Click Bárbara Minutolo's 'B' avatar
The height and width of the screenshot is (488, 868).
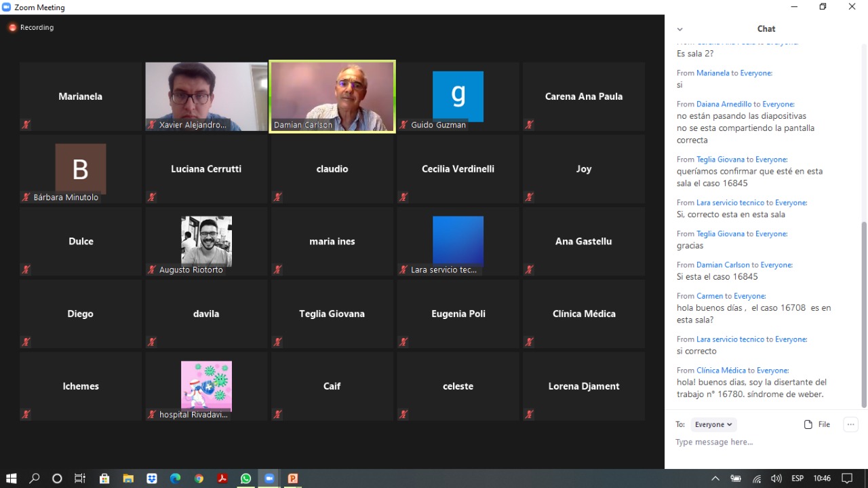[x=80, y=168]
